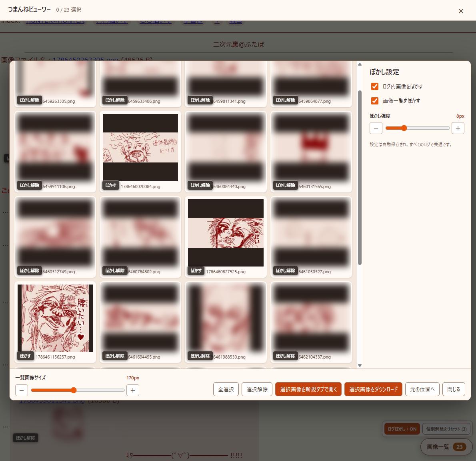The width and height of the screenshot is (476, 461).
Task: Uncheck 画像一覧をぼかす checkbox
Action: [375, 101]
